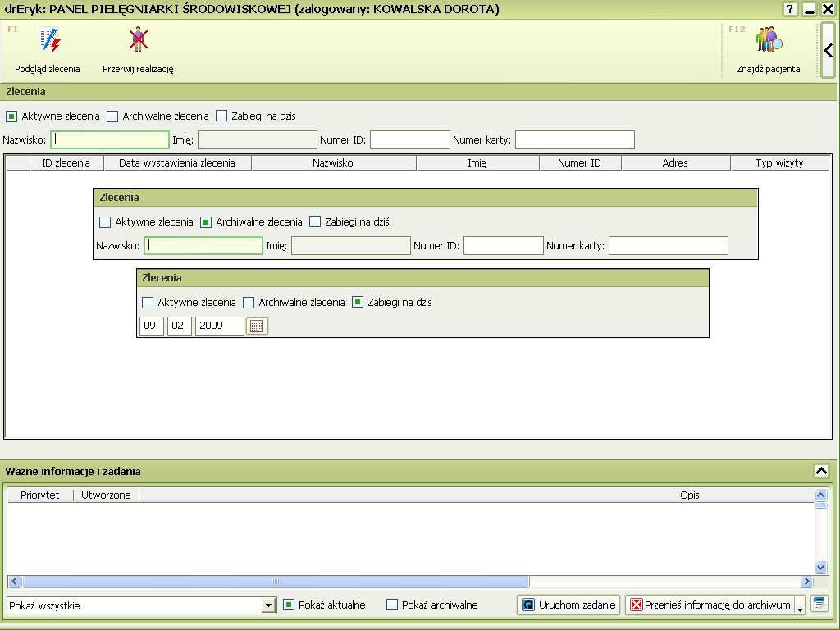Click the month field showing 02

tap(180, 326)
